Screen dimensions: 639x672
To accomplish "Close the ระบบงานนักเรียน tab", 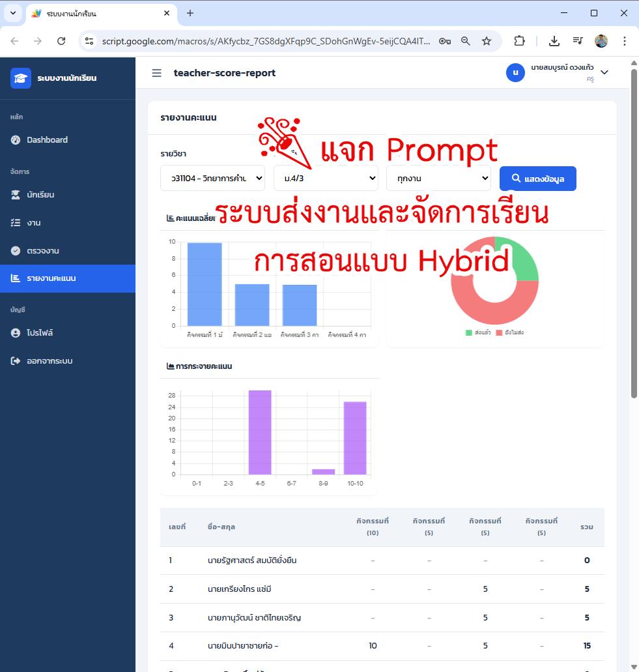I will (x=167, y=13).
